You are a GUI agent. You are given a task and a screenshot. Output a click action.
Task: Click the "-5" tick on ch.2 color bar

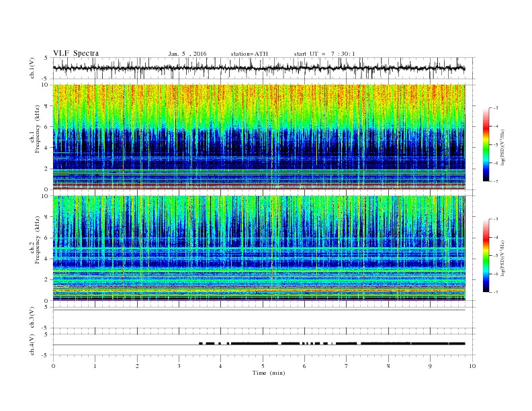click(496, 256)
